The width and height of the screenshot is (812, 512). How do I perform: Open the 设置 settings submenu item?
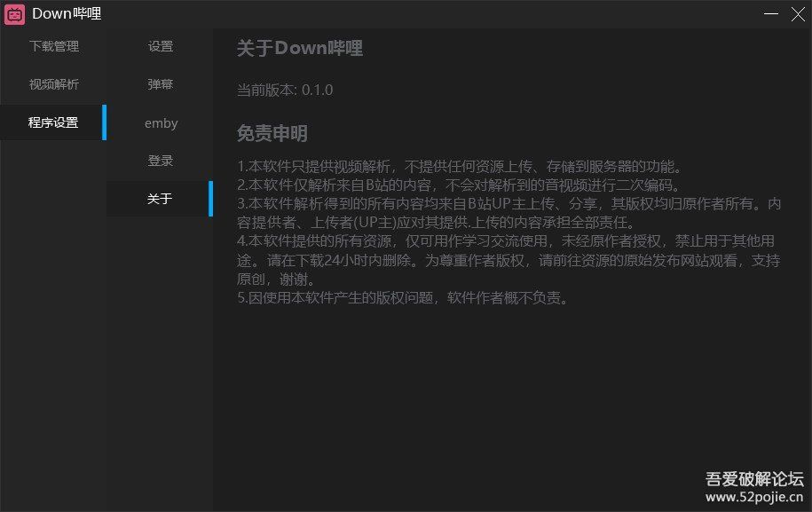[160, 45]
